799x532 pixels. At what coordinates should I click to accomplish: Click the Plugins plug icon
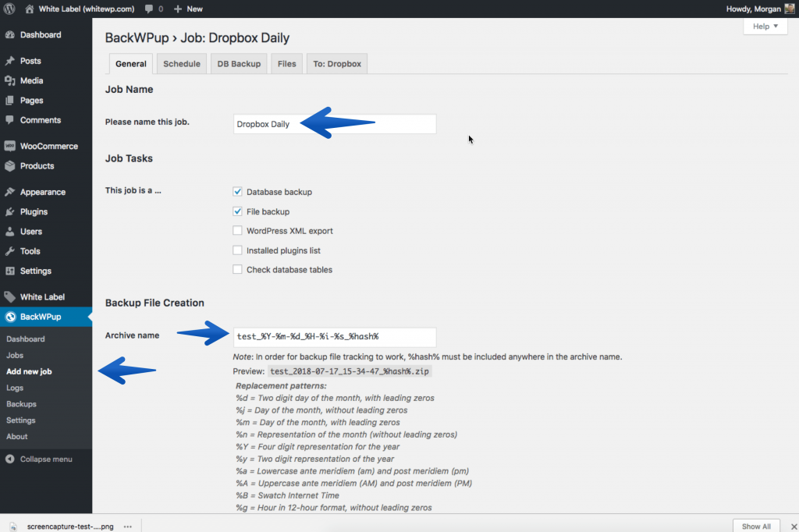click(x=9, y=212)
